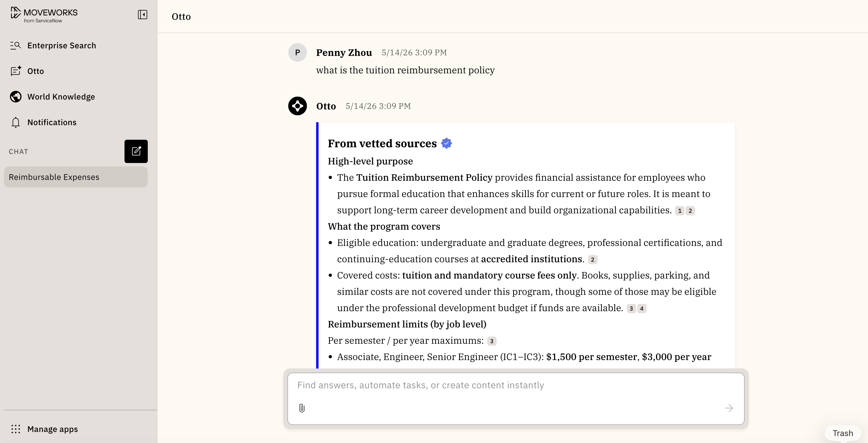Open World Knowledge globe icon
The width and height of the screenshot is (868, 443).
coord(15,97)
